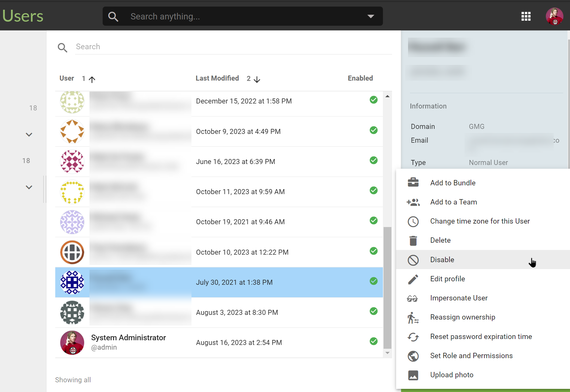Image resolution: width=570 pixels, height=392 pixels.
Task: Toggle enabled checkmark for August 3, 2023 row
Action: tap(374, 311)
